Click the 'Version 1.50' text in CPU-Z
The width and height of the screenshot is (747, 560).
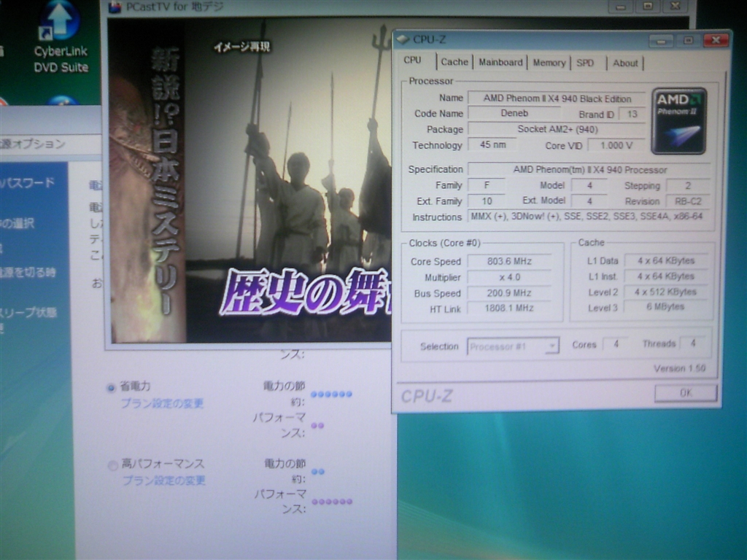pos(679,368)
